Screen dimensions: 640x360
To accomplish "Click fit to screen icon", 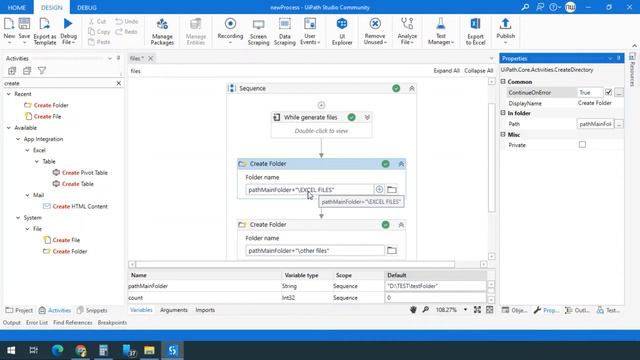I will click(477, 310).
